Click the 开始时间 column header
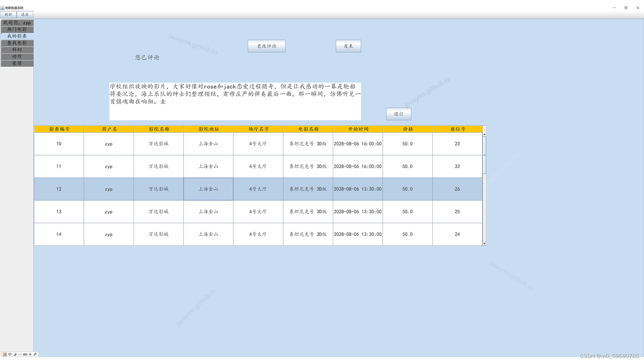This screenshot has height=362, width=644. point(358,129)
